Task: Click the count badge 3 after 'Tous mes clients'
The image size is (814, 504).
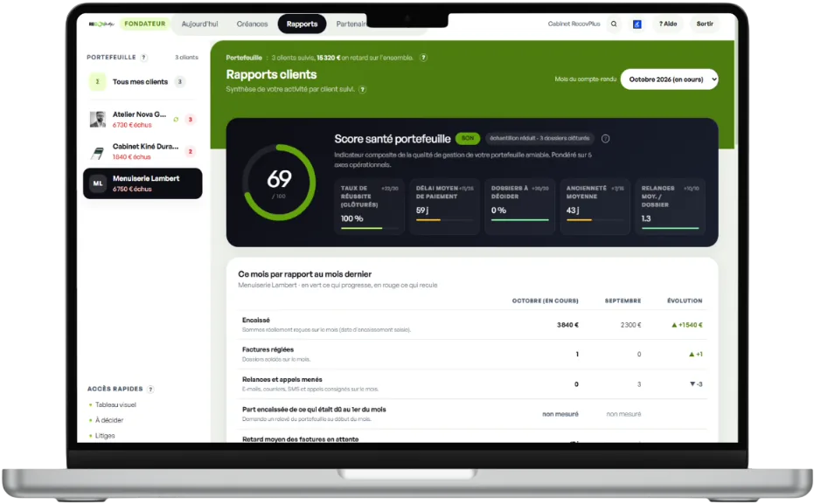Action: click(179, 81)
